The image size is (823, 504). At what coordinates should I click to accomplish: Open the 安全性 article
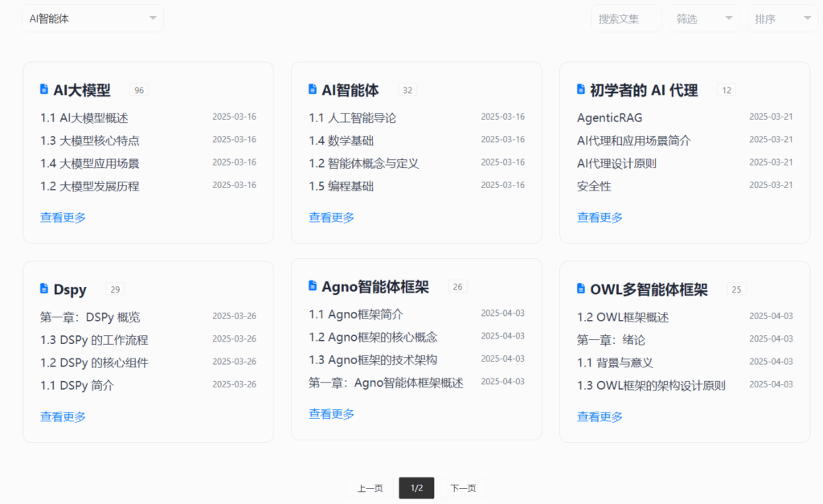594,186
